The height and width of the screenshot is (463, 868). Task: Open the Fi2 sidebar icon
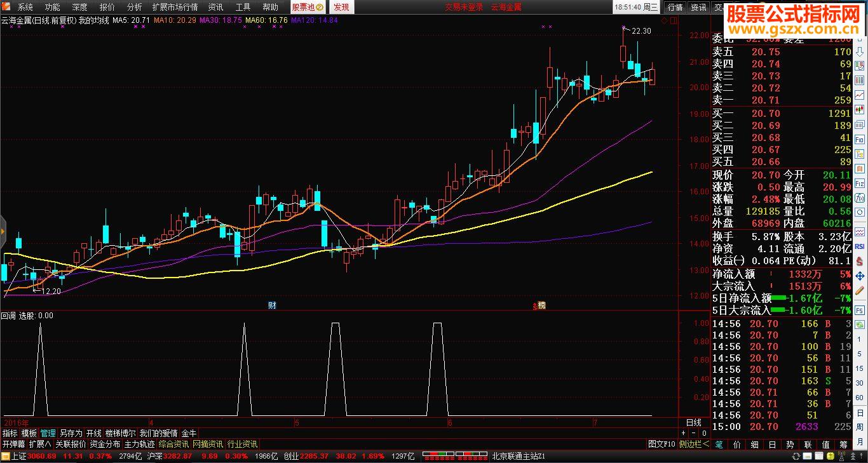(860, 183)
